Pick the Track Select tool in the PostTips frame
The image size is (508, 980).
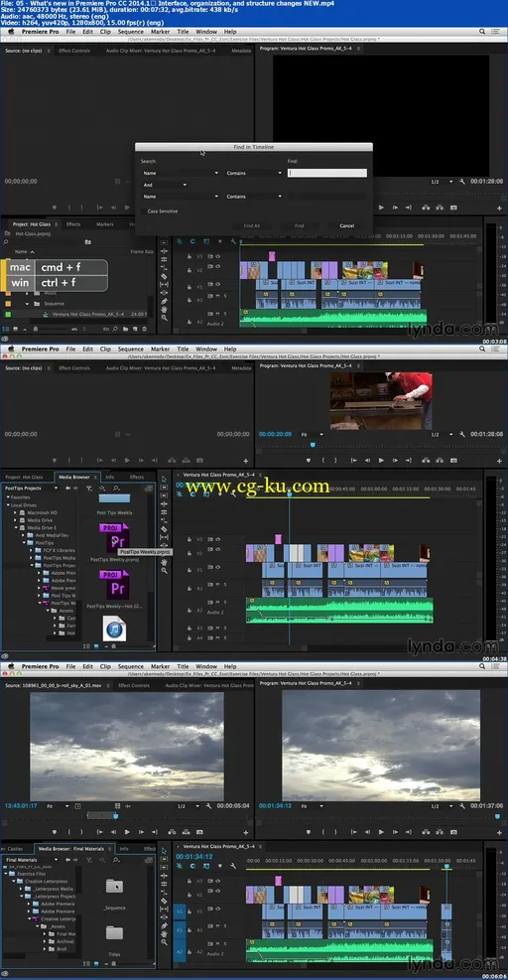165,487
